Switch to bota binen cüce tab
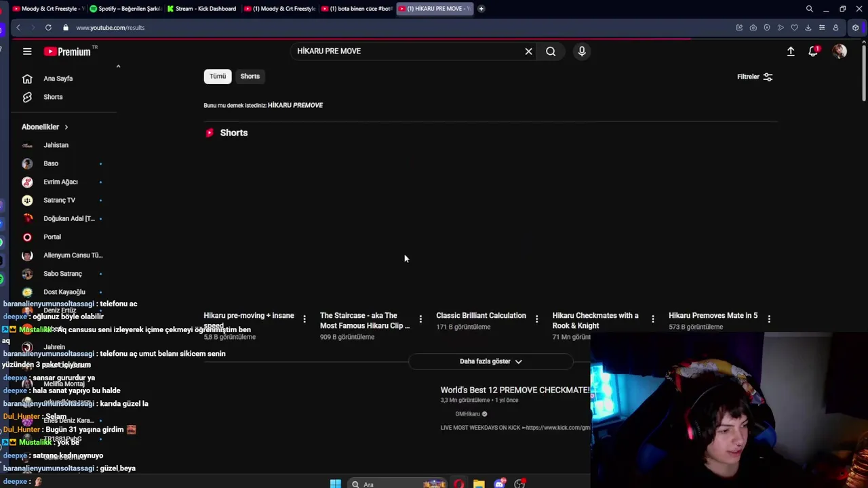The height and width of the screenshot is (488, 868). coord(357,9)
